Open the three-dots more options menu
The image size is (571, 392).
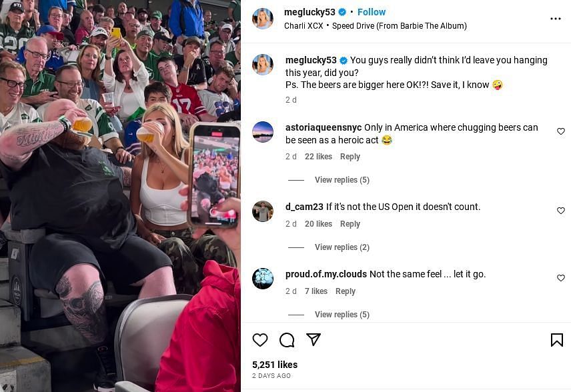coord(556,19)
